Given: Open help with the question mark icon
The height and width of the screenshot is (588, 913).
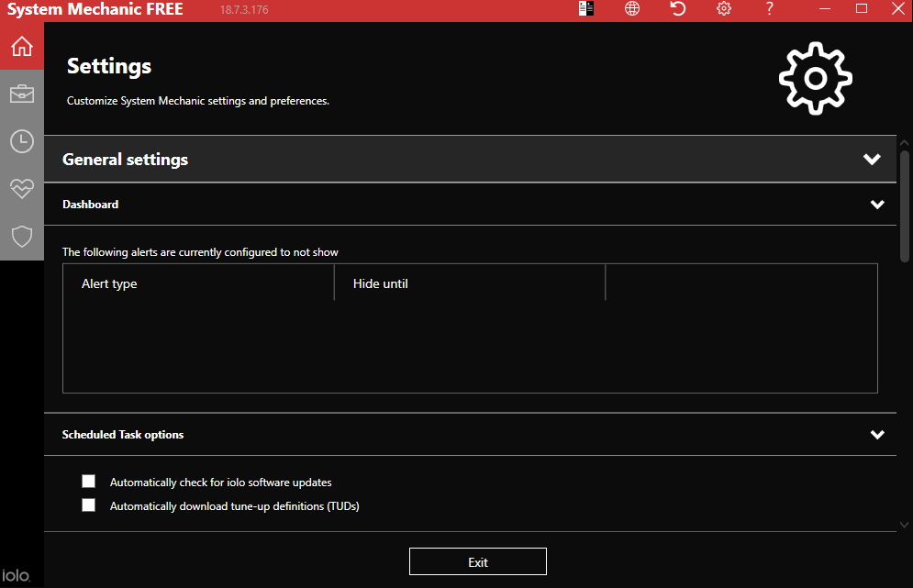Looking at the screenshot, I should click(769, 9).
